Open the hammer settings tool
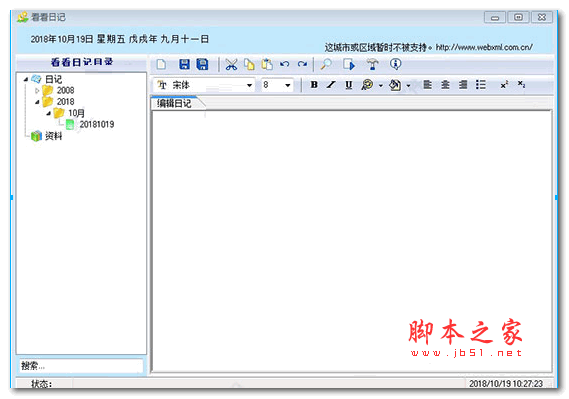This screenshot has width=569, height=399. (372, 65)
